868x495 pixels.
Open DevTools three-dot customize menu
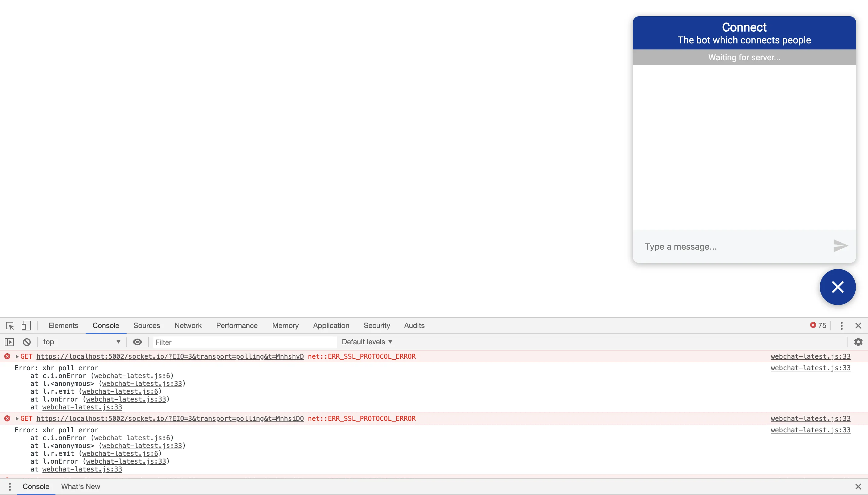point(841,326)
